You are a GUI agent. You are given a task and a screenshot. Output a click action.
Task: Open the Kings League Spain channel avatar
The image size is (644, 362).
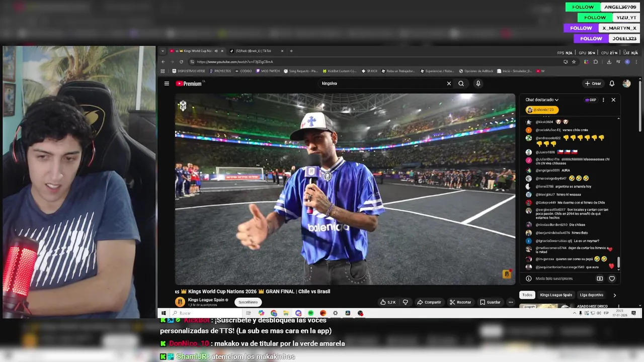(180, 302)
